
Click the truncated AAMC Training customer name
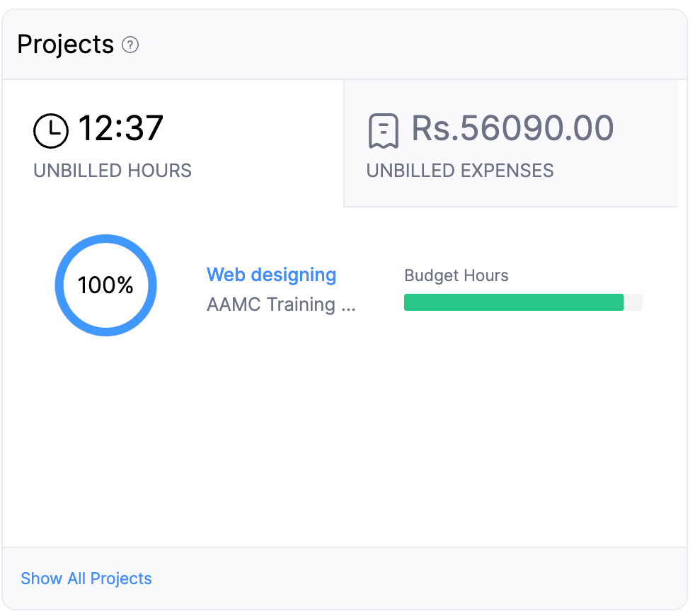(281, 304)
